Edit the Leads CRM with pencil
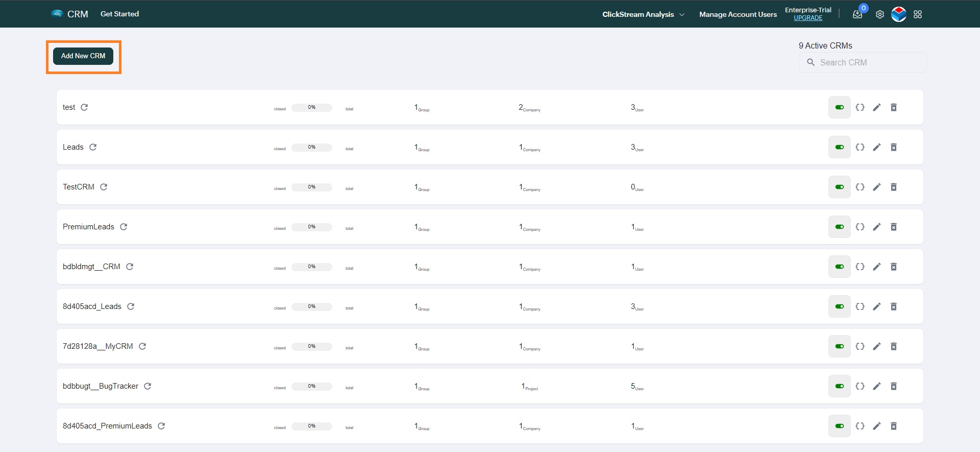The width and height of the screenshot is (980, 452). click(x=877, y=147)
